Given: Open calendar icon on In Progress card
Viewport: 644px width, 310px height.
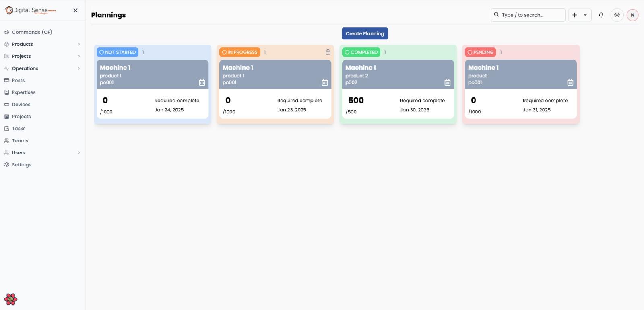Looking at the screenshot, I should coord(325,82).
